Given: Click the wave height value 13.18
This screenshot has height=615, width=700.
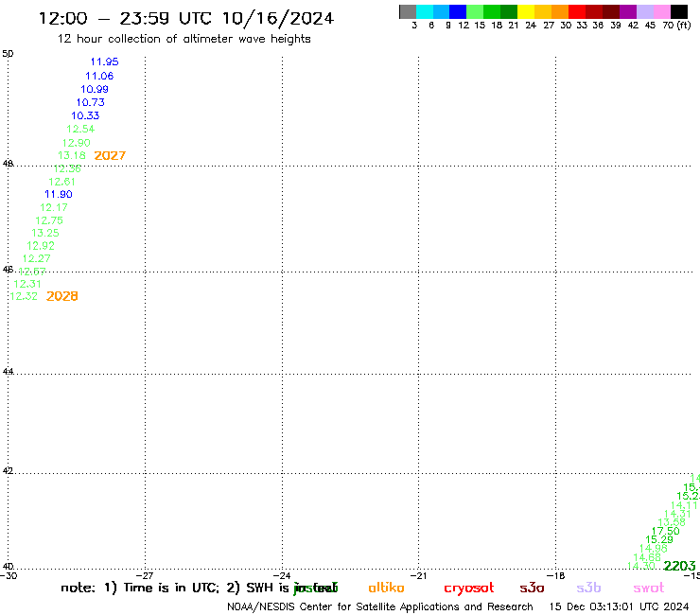Looking at the screenshot, I should coord(72,155).
